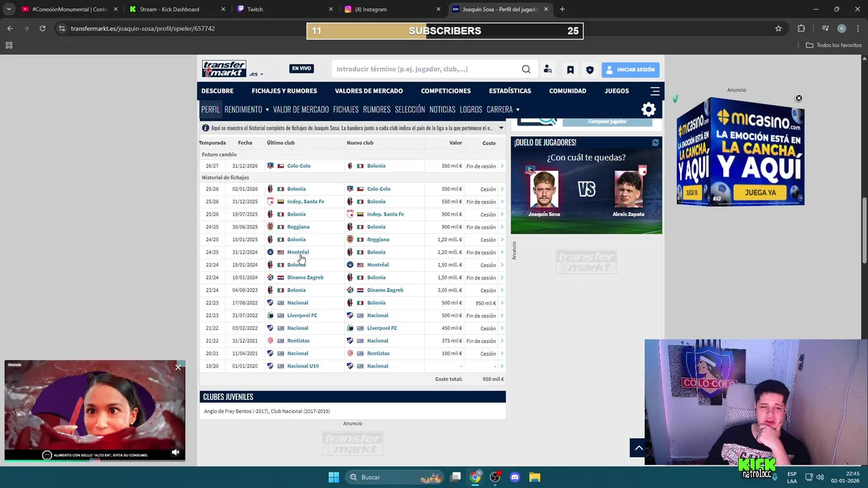
Task: Open arrow for 17/08/2022 transfer row
Action: [502, 303]
